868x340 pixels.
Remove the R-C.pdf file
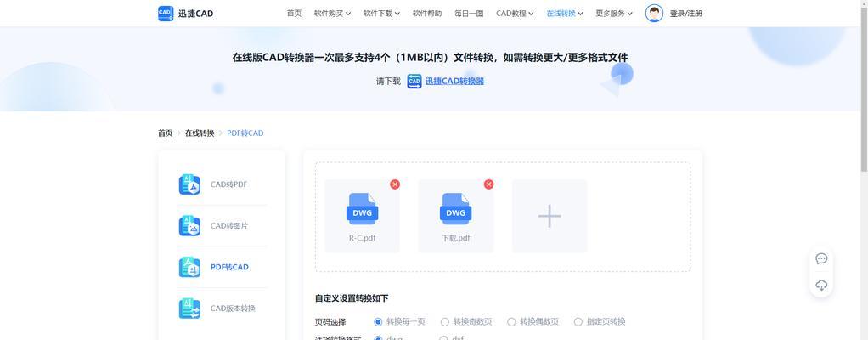point(395,184)
